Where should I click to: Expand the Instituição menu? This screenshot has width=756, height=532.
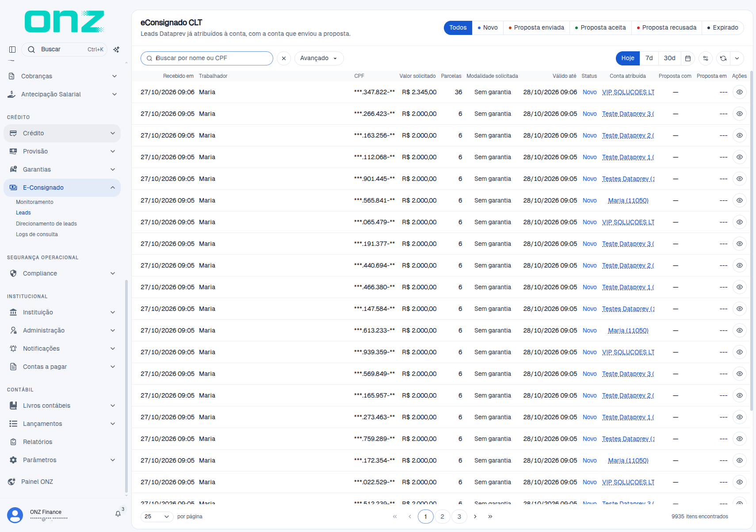point(62,312)
